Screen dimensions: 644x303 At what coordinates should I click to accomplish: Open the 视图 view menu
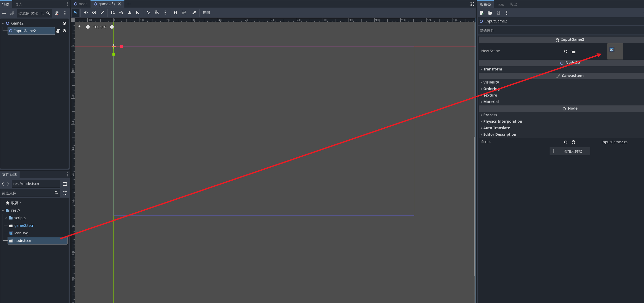pos(206,13)
